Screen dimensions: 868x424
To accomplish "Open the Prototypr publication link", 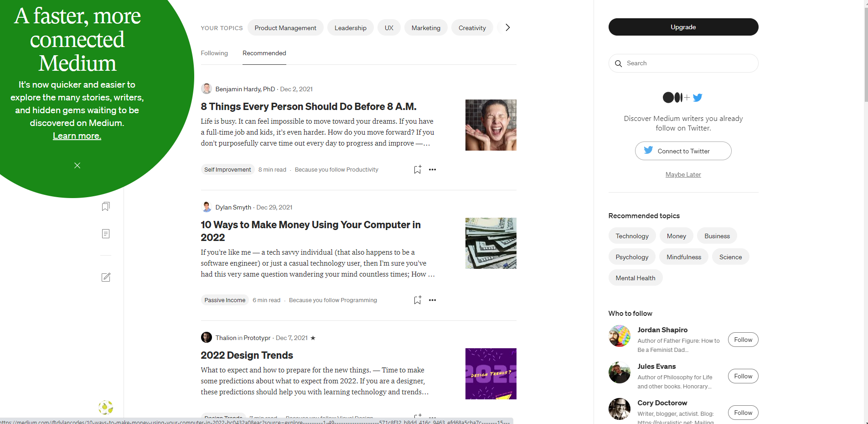I will [257, 338].
